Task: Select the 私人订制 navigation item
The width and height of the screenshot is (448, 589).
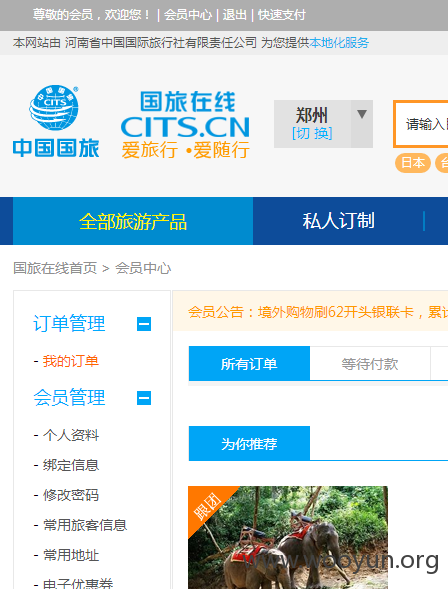Action: click(x=338, y=221)
